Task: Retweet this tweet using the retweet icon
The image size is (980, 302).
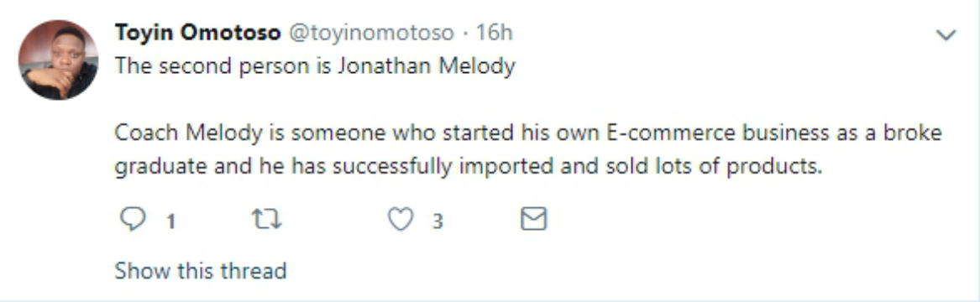Action: [266, 220]
